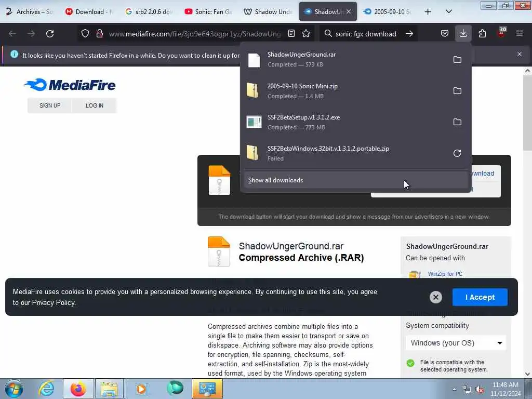Viewport: 532px width, 399px height.
Task: Open Windows Explorer folder on taskbar
Action: pyautogui.click(x=109, y=389)
